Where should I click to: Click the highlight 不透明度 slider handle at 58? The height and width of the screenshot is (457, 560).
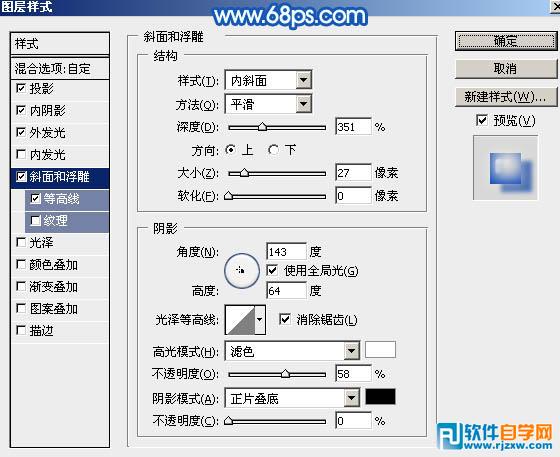pos(285,374)
